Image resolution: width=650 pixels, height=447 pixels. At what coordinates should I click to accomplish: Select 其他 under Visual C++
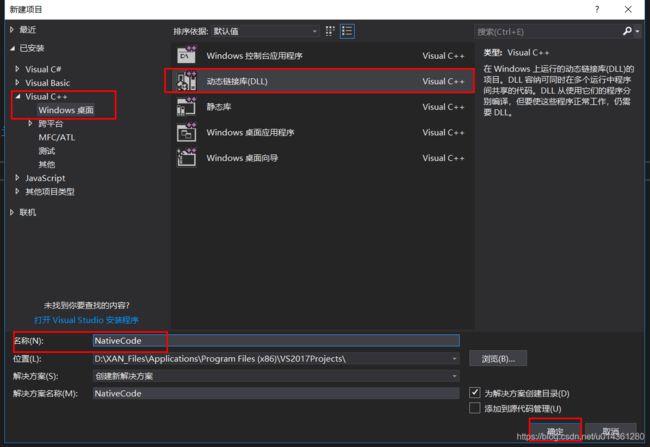coord(47,165)
